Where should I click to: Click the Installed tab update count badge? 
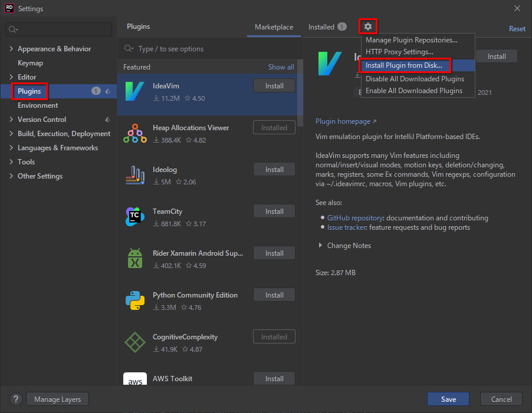click(342, 27)
